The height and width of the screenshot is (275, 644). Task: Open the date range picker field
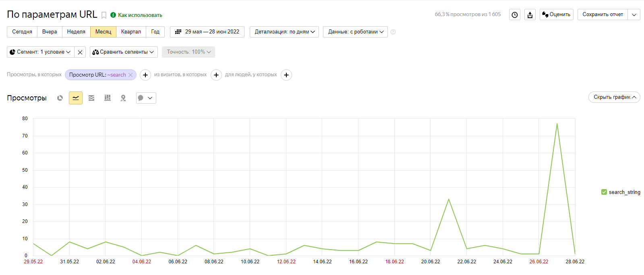[x=207, y=32]
